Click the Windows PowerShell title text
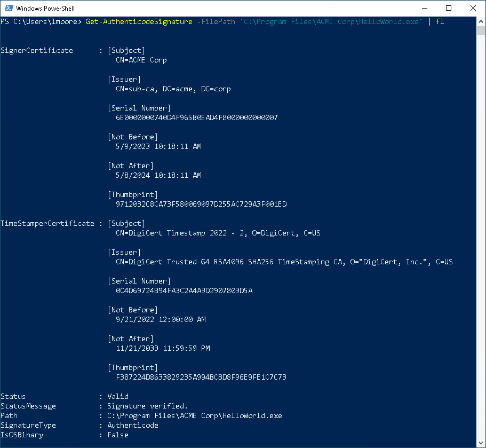 click(x=45, y=8)
